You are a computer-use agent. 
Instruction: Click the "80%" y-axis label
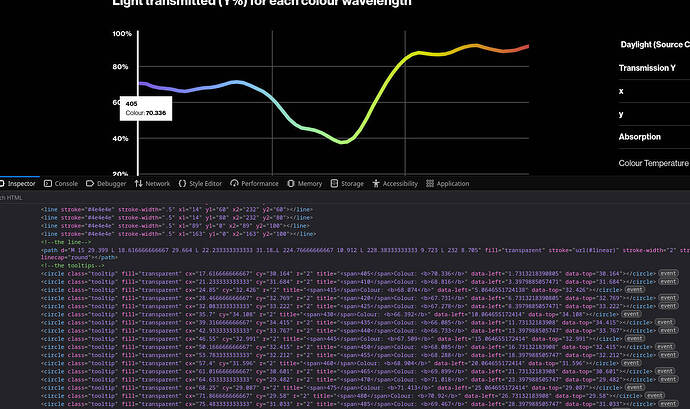point(120,66)
